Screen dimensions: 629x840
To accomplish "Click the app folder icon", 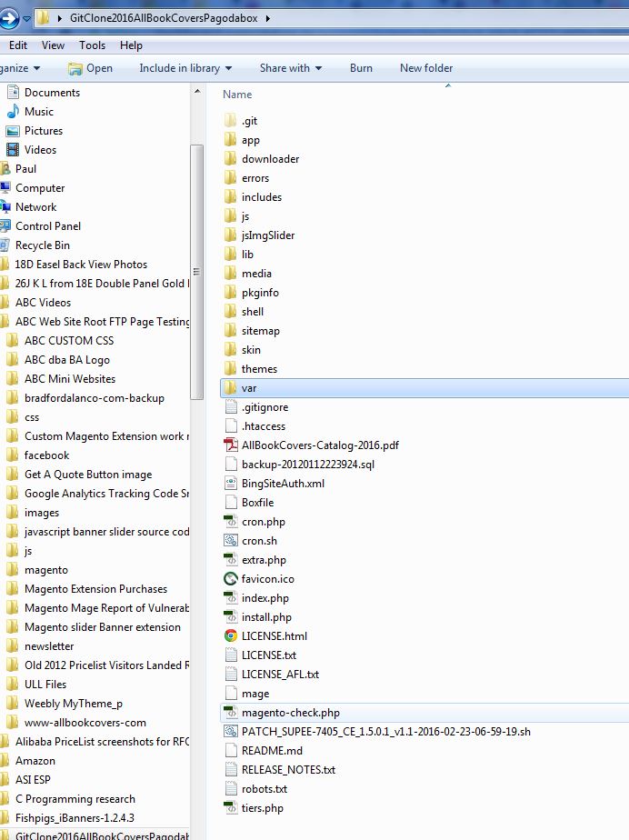I will [230, 140].
